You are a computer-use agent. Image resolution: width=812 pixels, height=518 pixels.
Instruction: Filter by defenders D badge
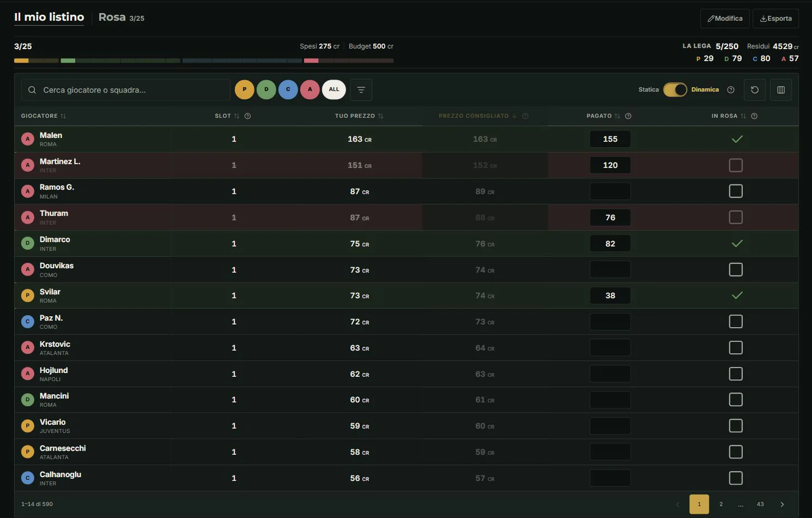coord(266,89)
